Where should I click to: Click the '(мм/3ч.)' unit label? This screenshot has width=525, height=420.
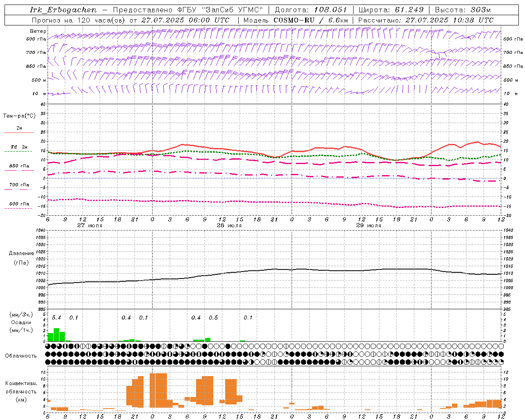[x=21, y=315]
